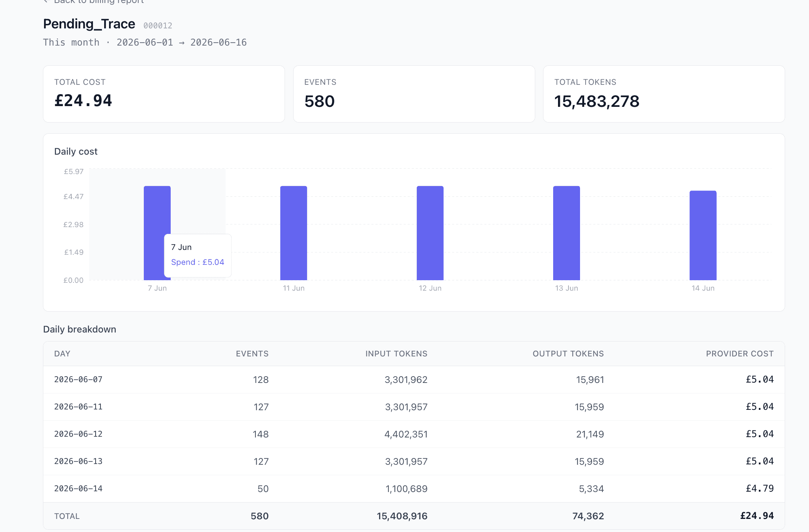Click the Total Tokens 15,483,278 value
Viewport: 809px width, 532px height.
(597, 101)
